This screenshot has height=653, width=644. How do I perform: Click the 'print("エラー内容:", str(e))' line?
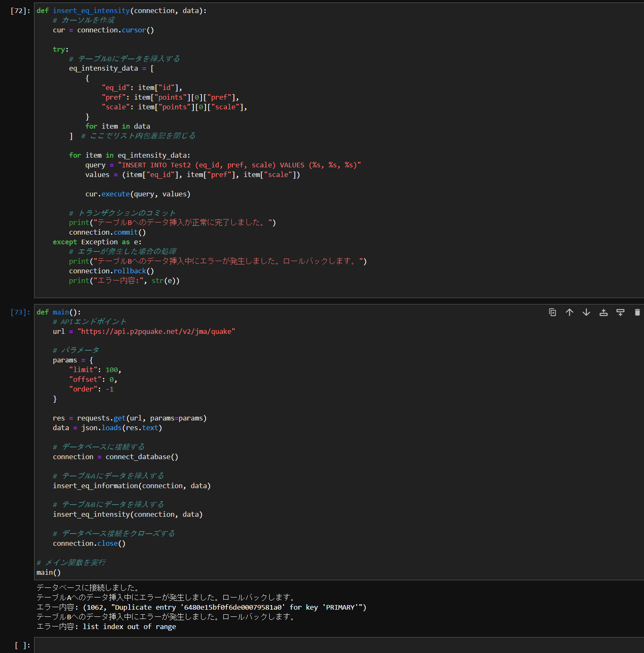click(124, 280)
